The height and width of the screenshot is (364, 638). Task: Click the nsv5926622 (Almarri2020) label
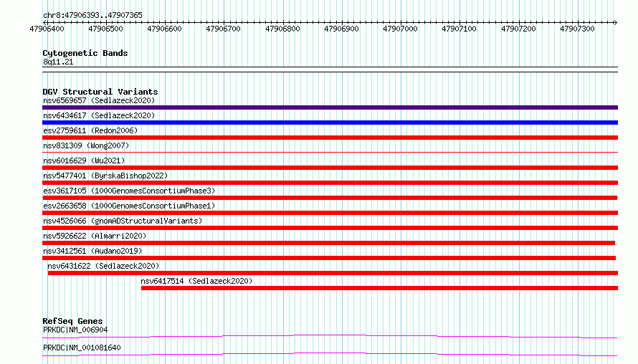(x=95, y=236)
